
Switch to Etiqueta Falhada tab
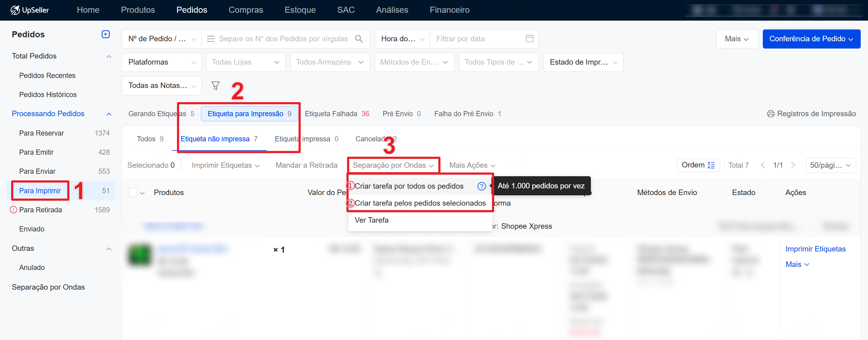(337, 114)
